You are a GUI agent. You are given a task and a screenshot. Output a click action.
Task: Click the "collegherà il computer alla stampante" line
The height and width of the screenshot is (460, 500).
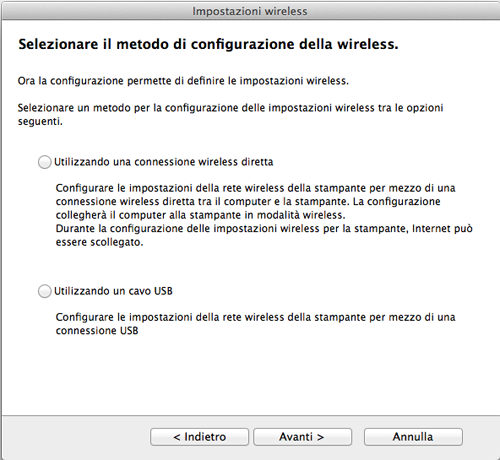[200, 215]
